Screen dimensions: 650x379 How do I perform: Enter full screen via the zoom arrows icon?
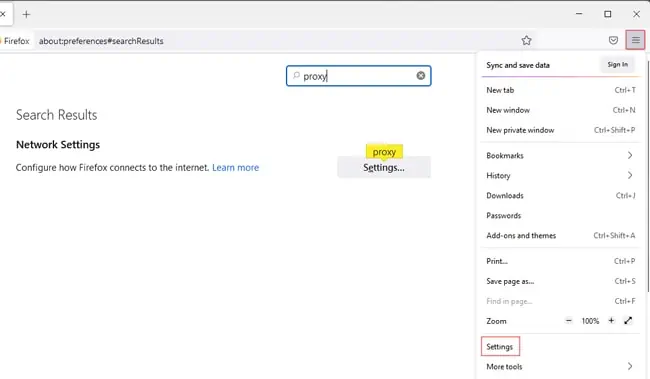point(628,321)
